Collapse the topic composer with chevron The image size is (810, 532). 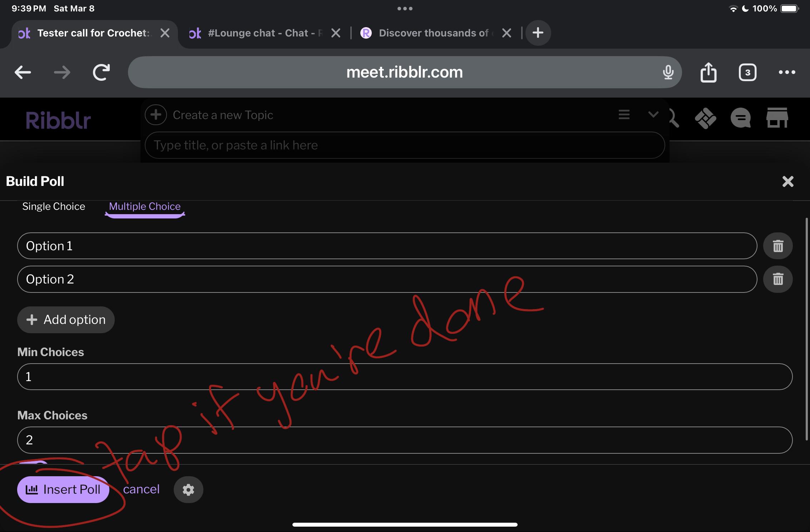click(x=653, y=114)
